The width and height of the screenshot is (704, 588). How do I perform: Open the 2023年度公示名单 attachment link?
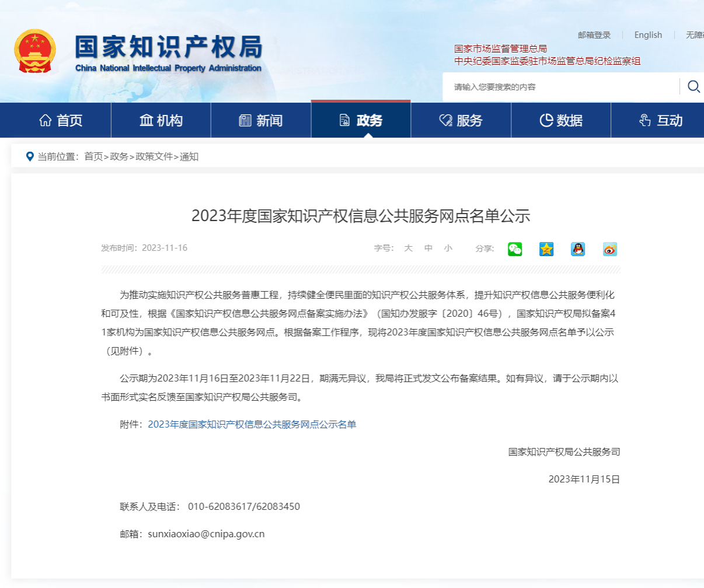coord(252,424)
